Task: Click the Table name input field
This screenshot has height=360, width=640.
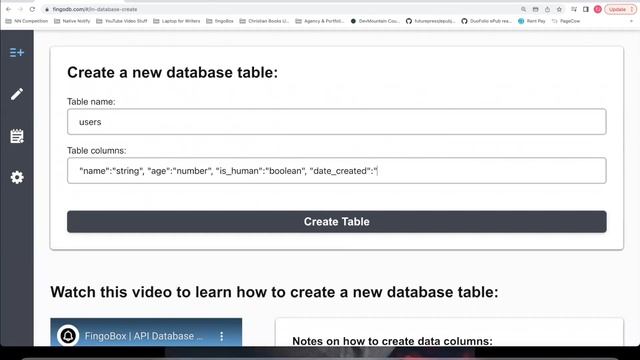Action: click(x=337, y=122)
